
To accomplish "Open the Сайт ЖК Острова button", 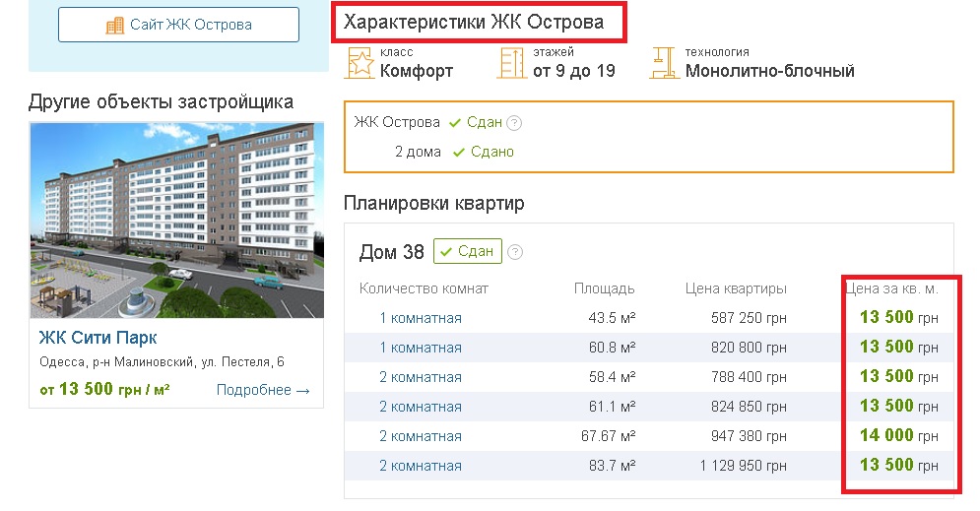I will coord(178,25).
